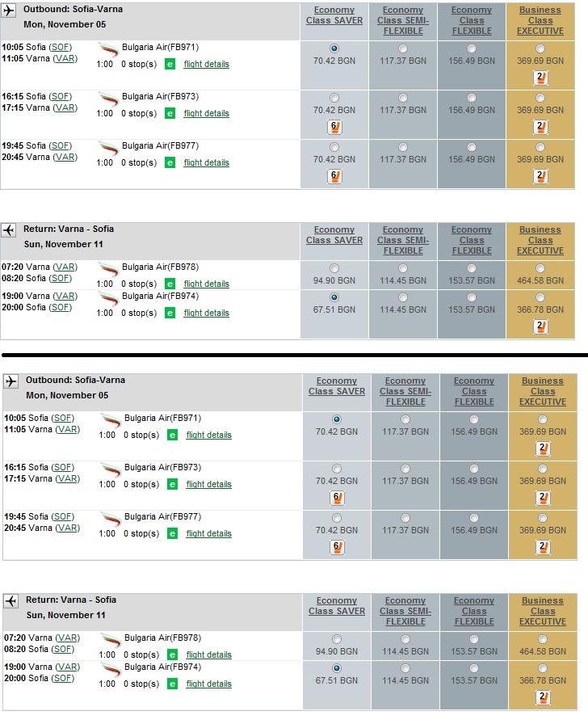588x724 pixels.
Task: Click the green e-ticket icon for FB971 in top table
Action: pyautogui.click(x=170, y=64)
